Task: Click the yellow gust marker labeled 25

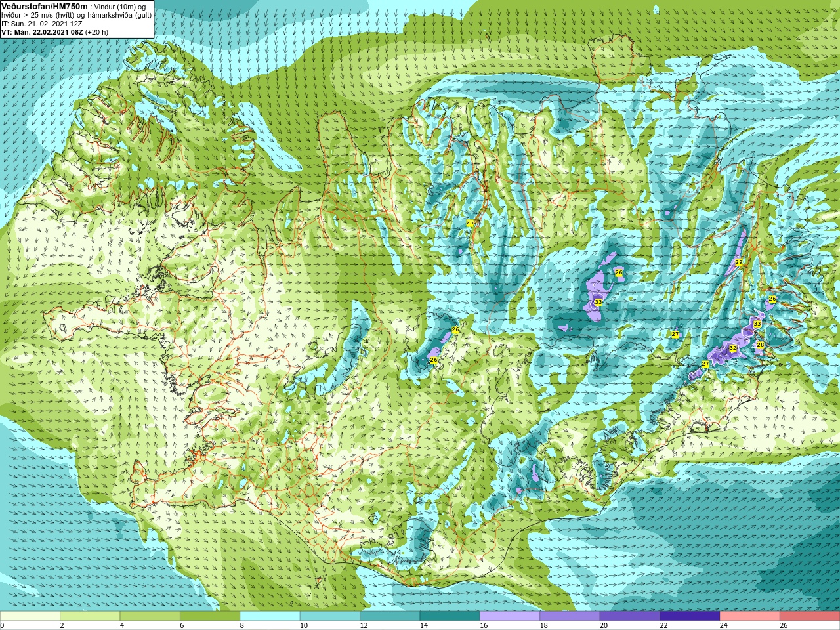Action: click(470, 223)
